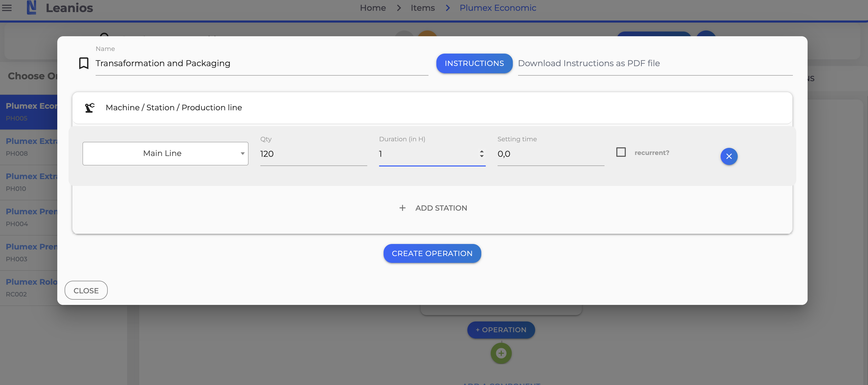
Task: Click the bookmark icon beside Name
Action: 84,63
